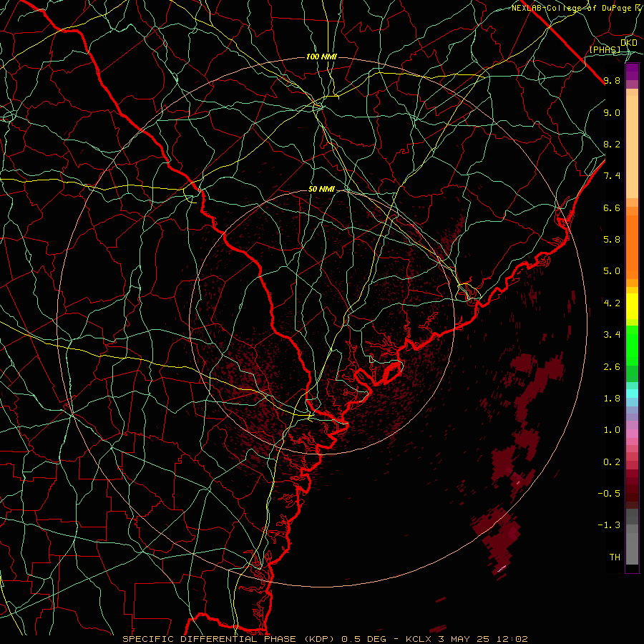Screen dimensions: 644x644
Task: Click the DKD label above the scale
Action: (628, 42)
